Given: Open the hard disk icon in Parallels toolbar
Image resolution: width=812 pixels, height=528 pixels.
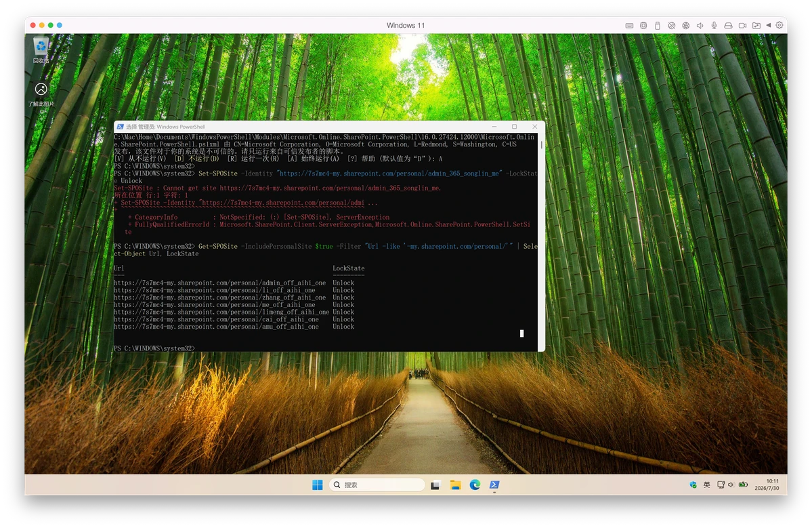Looking at the screenshot, I should [728, 25].
